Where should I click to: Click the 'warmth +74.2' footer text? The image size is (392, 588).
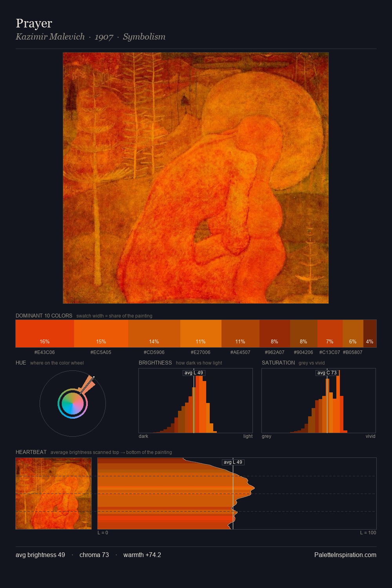(x=142, y=555)
